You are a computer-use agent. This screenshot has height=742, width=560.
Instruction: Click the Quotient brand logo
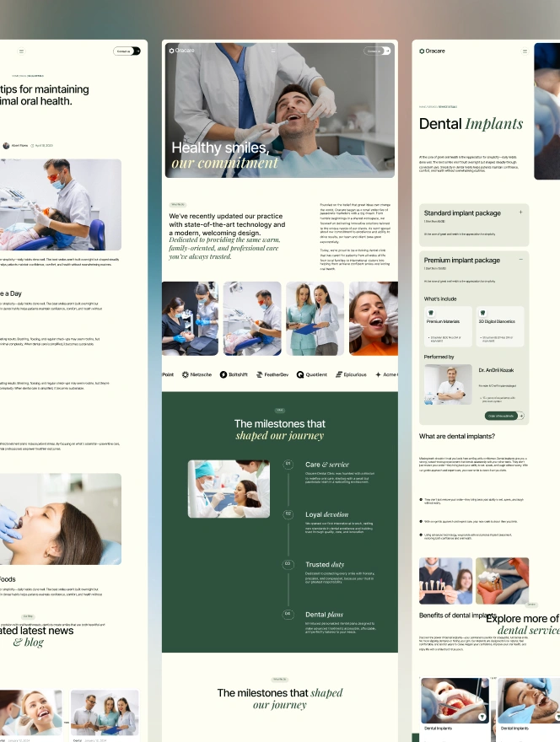311,374
